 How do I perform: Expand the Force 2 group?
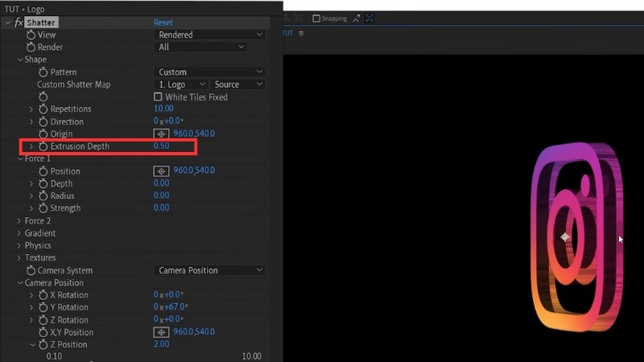coord(19,220)
